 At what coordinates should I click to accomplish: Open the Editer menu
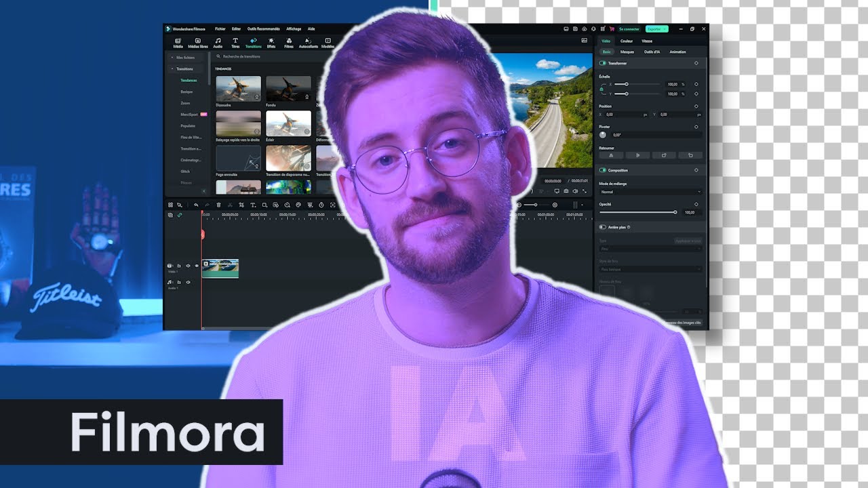[236, 29]
